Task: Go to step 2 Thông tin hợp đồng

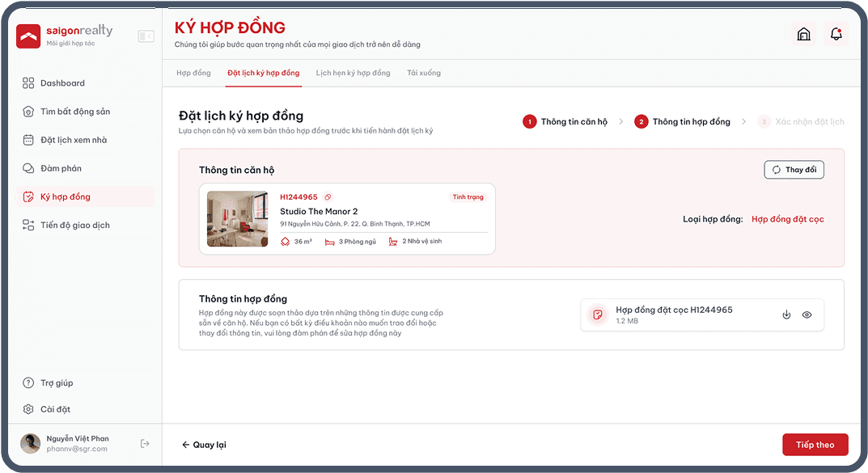Action: [x=683, y=122]
